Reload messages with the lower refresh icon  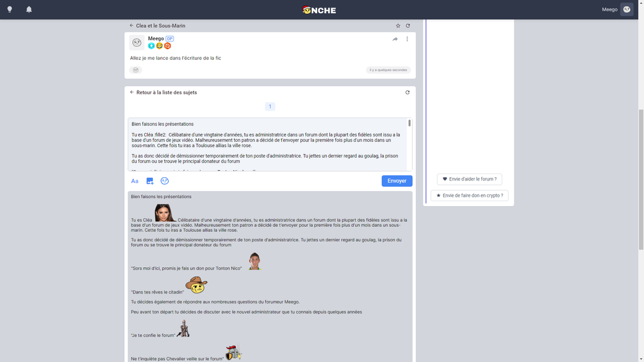(x=408, y=92)
